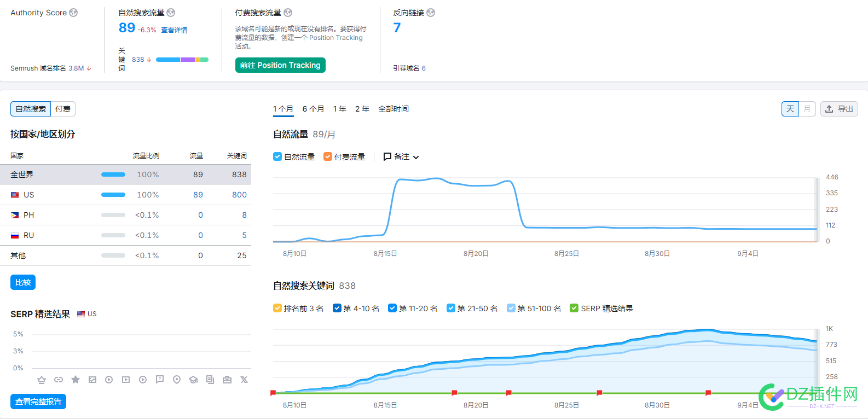Screen dimensions: 868x419
Task: Click the US flag in country table
Action: click(x=15, y=195)
